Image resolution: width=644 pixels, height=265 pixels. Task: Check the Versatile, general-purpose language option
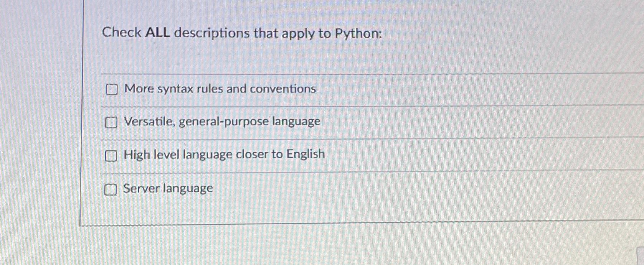[111, 123]
